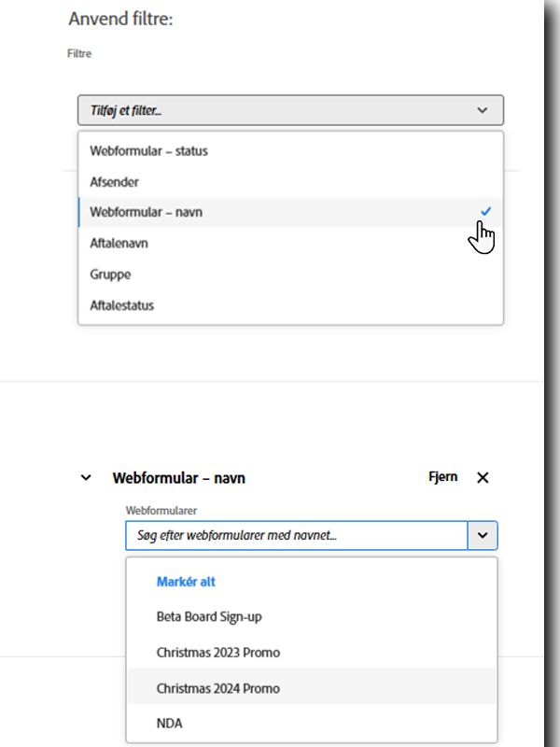The image size is (560, 747).
Task: Choose 'Aftalestatus' filter option
Action: [x=290, y=305]
